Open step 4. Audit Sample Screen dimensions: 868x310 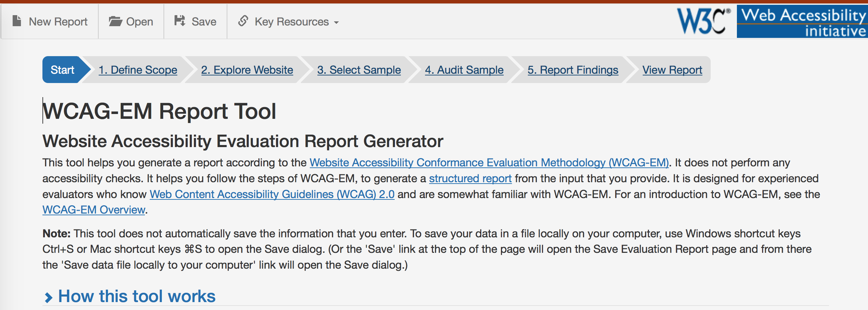coord(464,70)
